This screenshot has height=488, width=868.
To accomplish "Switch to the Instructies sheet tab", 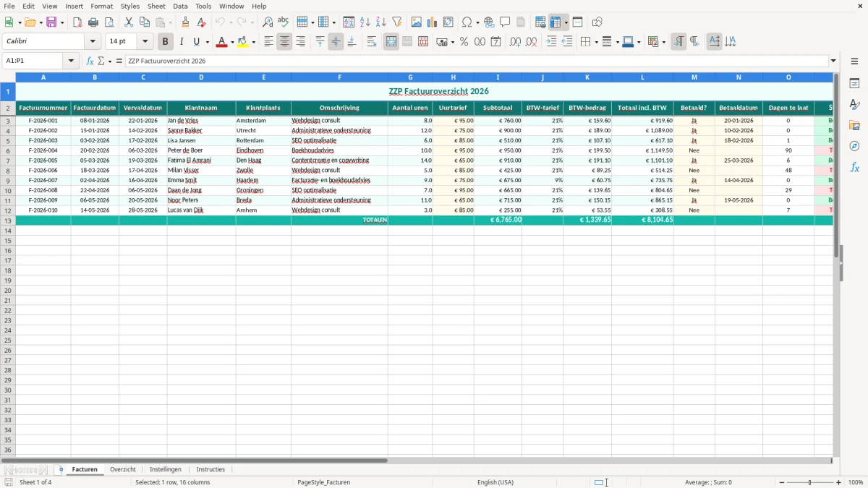I will click(210, 470).
